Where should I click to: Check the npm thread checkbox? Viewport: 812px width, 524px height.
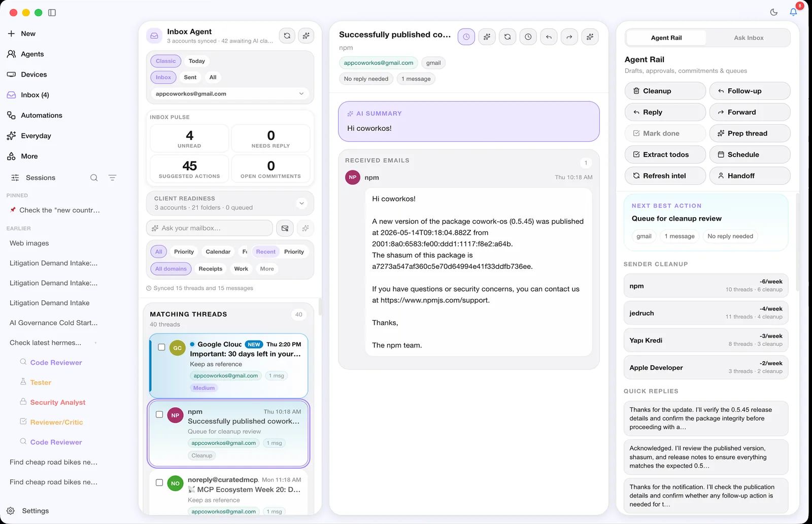pyautogui.click(x=159, y=414)
